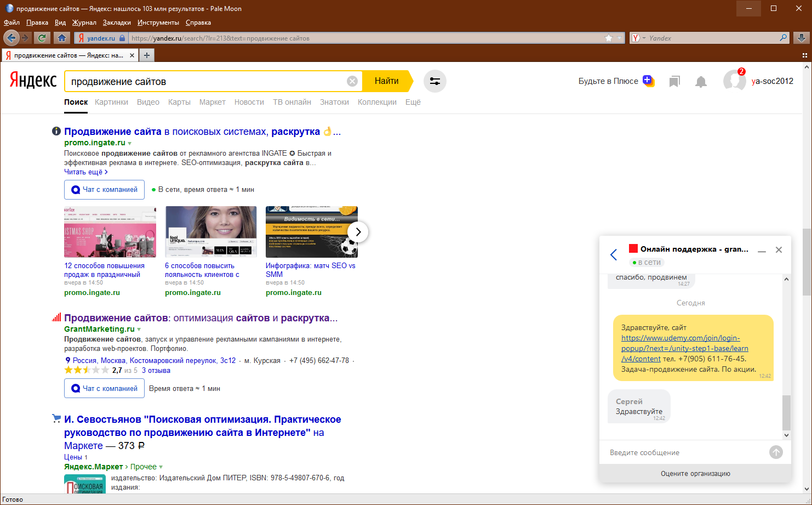Switch to Картинки search tab
Image resolution: width=812 pixels, height=505 pixels.
point(111,102)
